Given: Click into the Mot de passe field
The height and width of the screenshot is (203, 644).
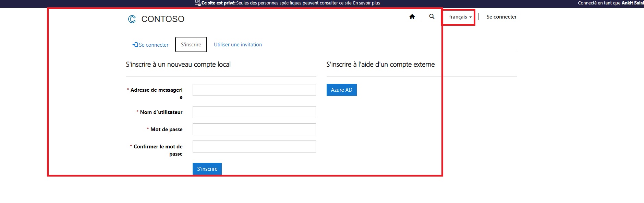Looking at the screenshot, I should (x=254, y=129).
